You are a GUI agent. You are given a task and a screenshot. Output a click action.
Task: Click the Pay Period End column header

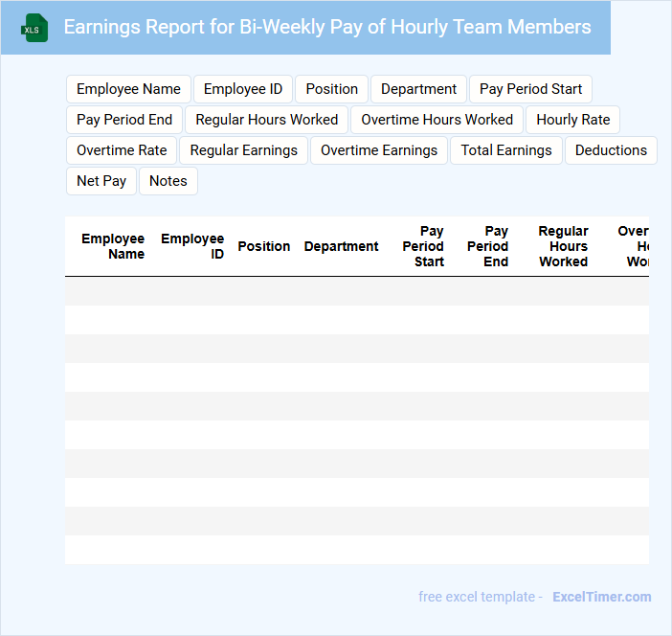tap(487, 246)
